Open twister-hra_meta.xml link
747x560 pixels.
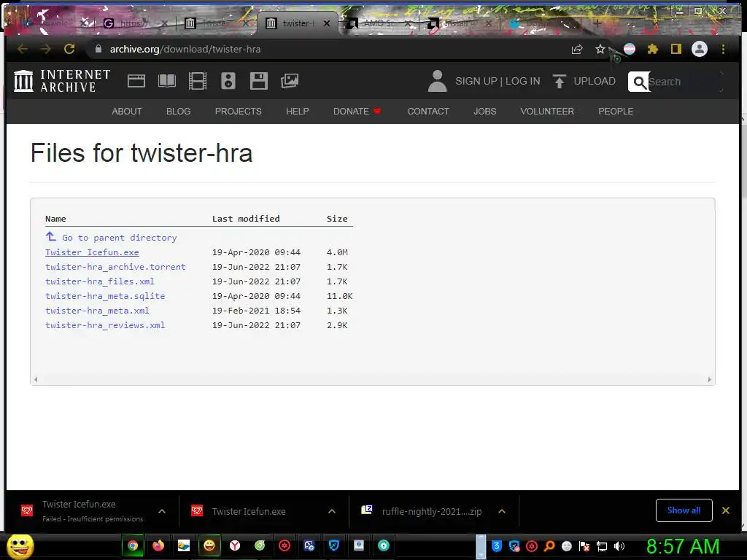[97, 311]
